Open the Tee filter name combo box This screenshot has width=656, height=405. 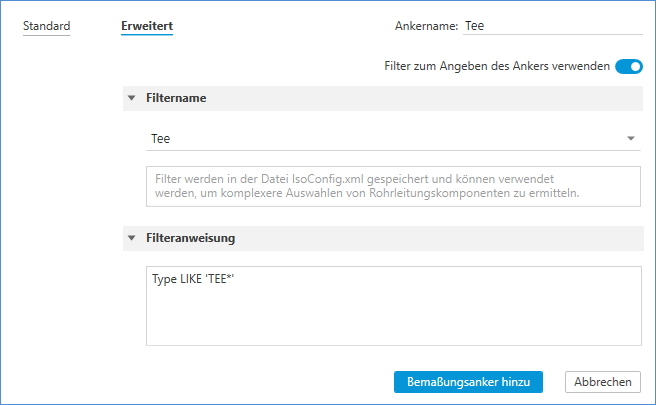[380, 138]
